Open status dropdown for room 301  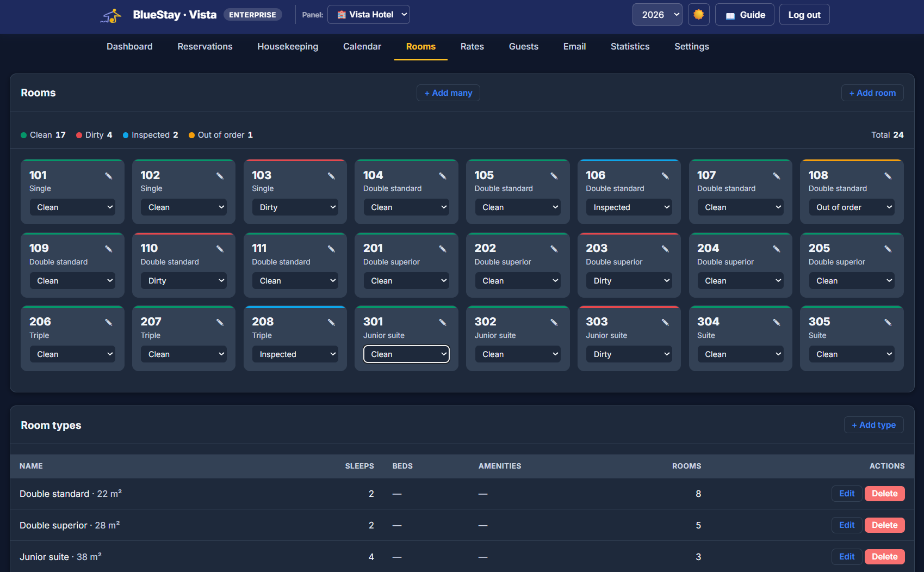(406, 354)
